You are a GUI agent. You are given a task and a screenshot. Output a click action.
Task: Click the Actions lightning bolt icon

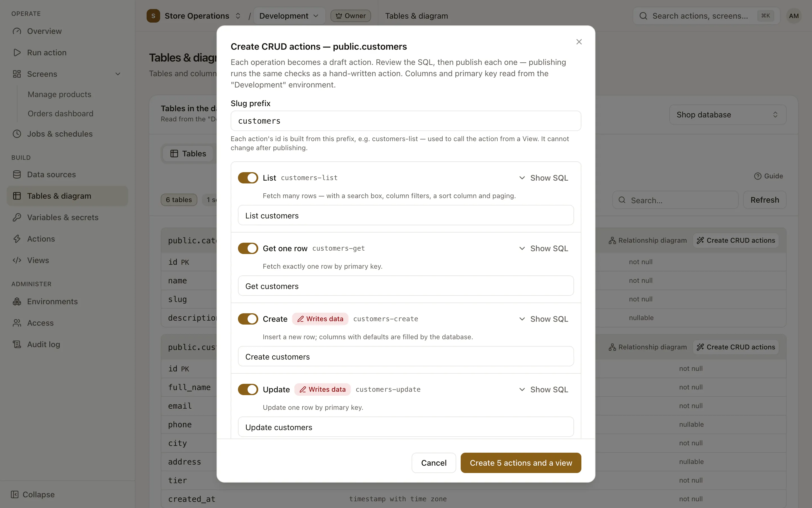coord(17,239)
